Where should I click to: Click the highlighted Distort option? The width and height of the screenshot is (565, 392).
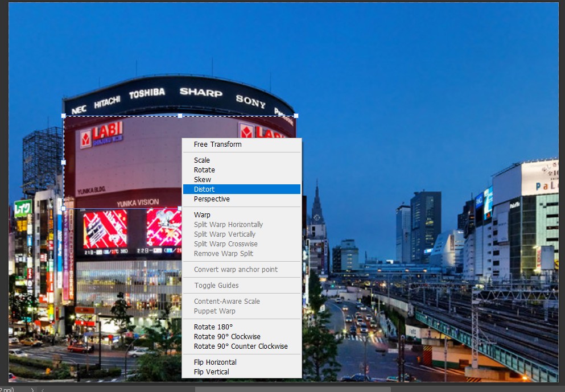pos(241,189)
